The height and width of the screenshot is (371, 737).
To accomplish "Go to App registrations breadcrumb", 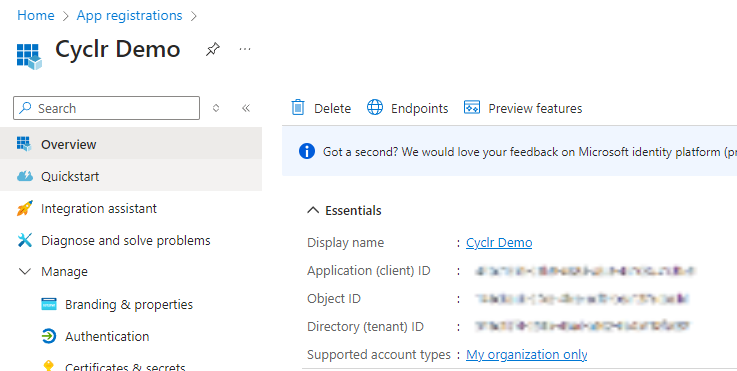I will pyautogui.click(x=129, y=16).
